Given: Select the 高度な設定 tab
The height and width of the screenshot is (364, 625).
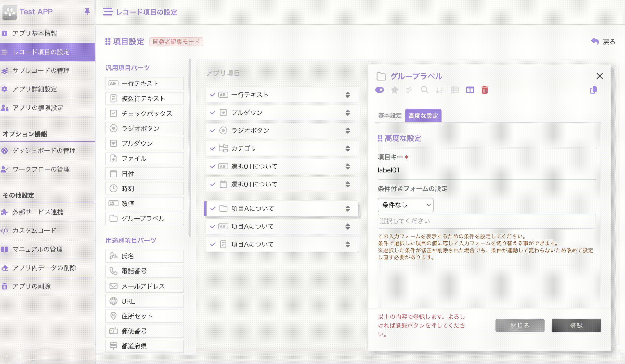Looking at the screenshot, I should coord(423,116).
